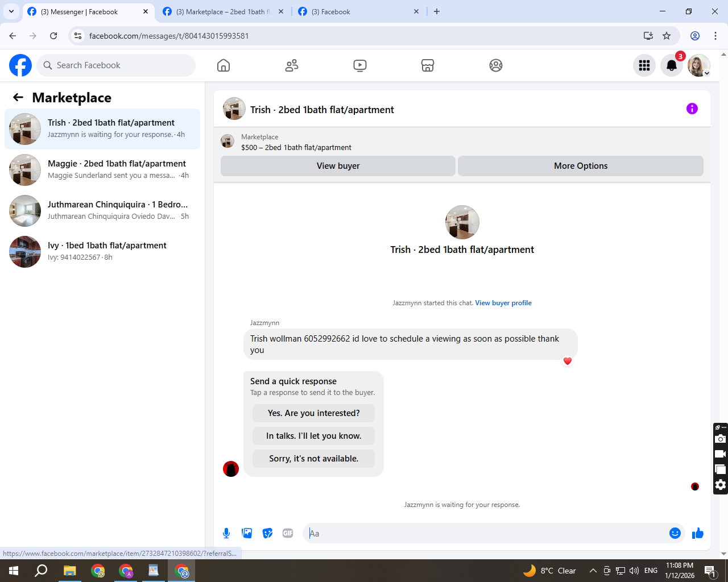Record a voice clip with microphone icon
This screenshot has height=582, width=728.
click(226, 533)
